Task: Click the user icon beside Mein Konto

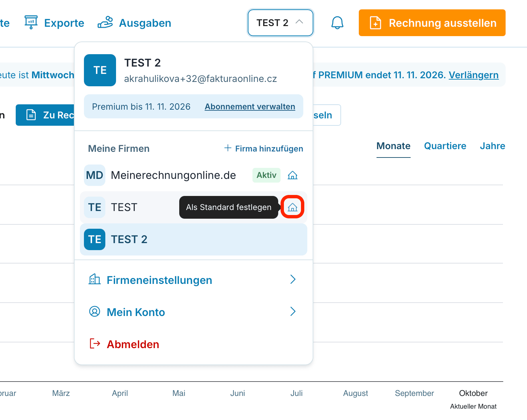Action: (x=95, y=311)
